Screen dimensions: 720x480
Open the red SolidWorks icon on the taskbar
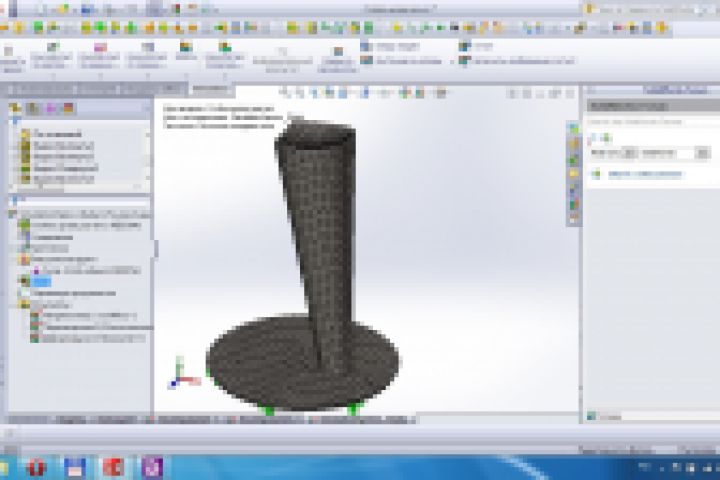(113, 468)
